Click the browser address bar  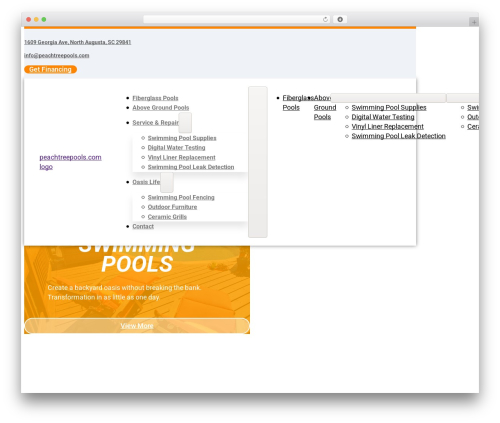point(236,19)
